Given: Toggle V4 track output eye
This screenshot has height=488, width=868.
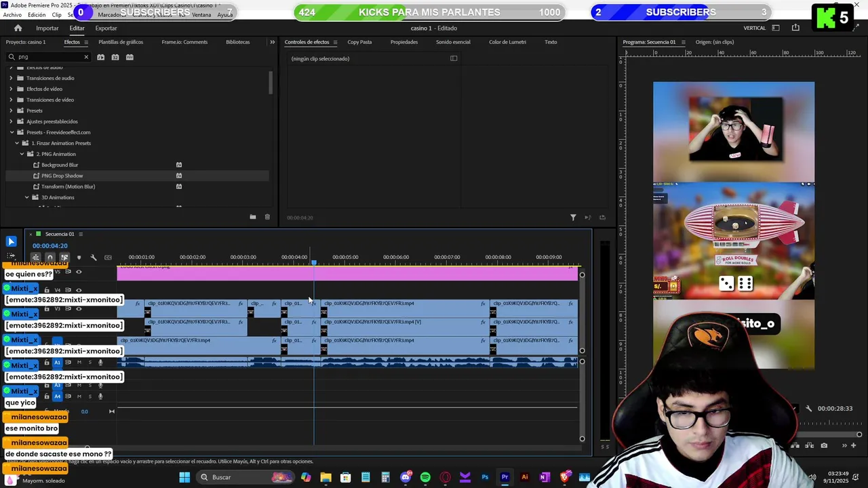Looking at the screenshot, I should pyautogui.click(x=79, y=290).
